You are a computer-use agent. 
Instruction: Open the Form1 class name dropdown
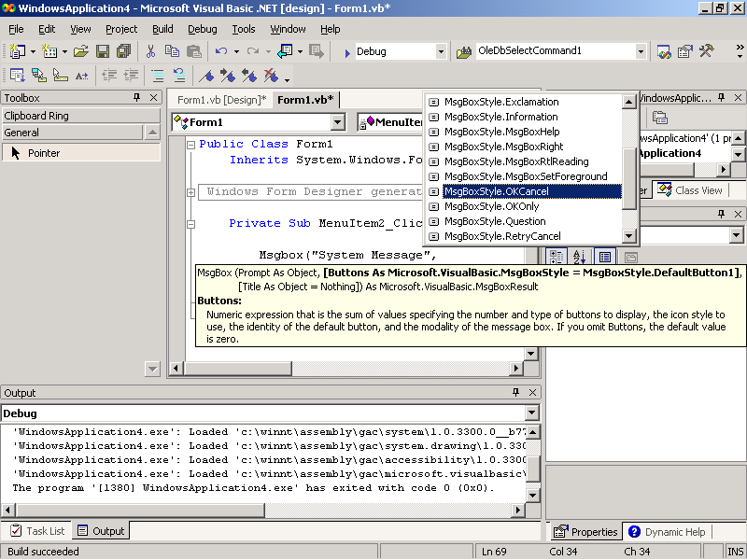(337, 122)
